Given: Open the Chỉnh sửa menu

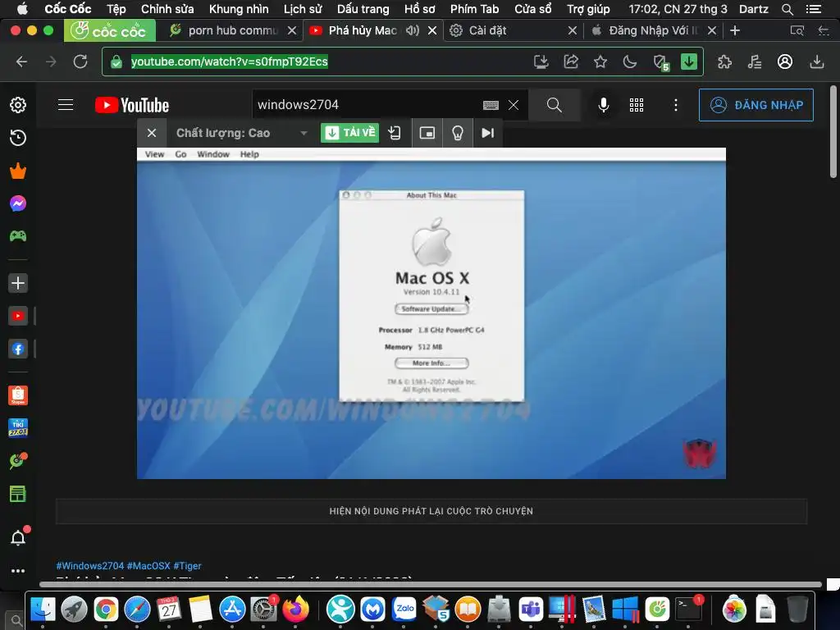Looking at the screenshot, I should 167,9.
